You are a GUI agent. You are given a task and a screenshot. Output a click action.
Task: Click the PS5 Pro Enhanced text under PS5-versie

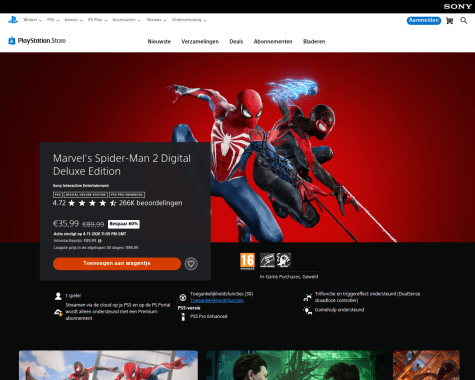pyautogui.click(x=209, y=316)
